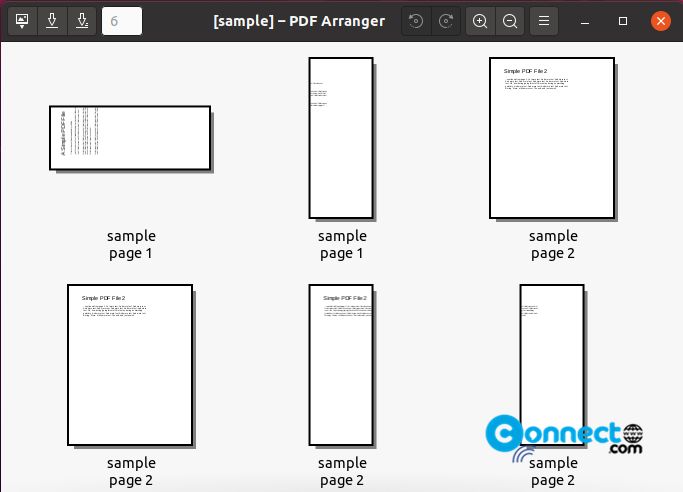Click the 'sample page 2' label in top row
Screen dimensions: 683x492
[x=553, y=244]
